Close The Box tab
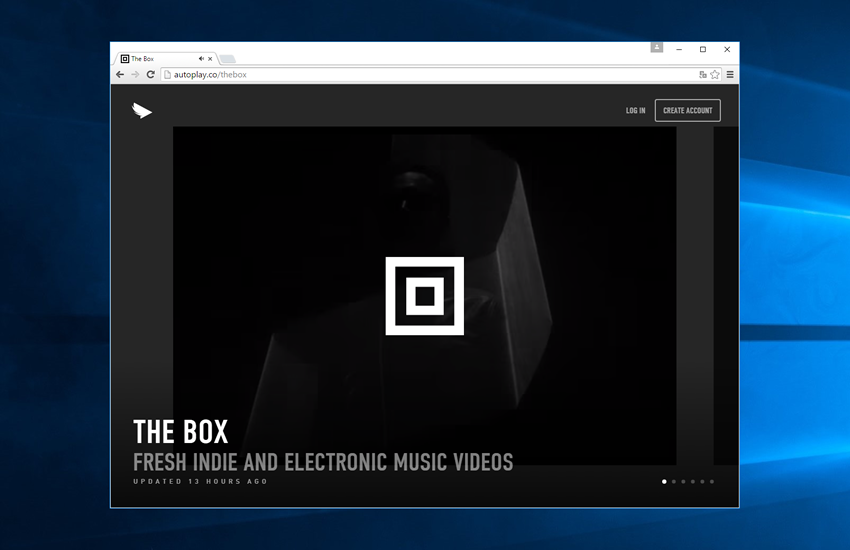Image resolution: width=850 pixels, height=550 pixels. click(x=210, y=59)
